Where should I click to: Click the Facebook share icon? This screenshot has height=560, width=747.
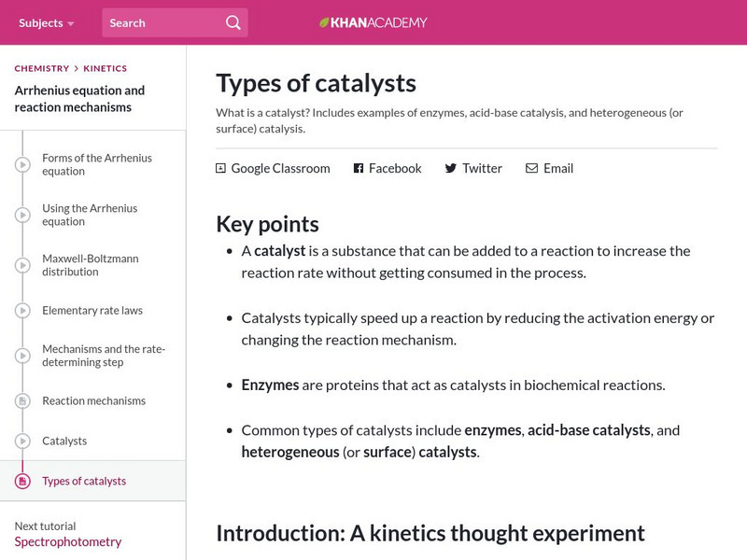coord(358,168)
